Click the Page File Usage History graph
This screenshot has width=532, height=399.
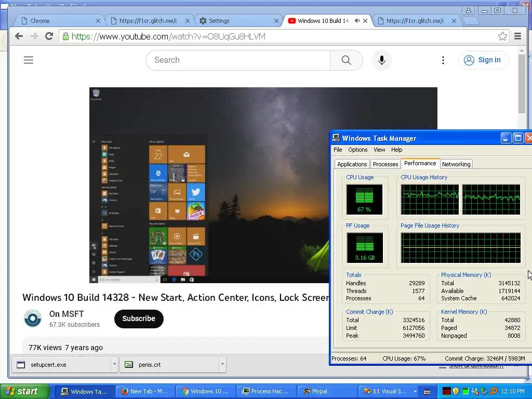(x=460, y=248)
